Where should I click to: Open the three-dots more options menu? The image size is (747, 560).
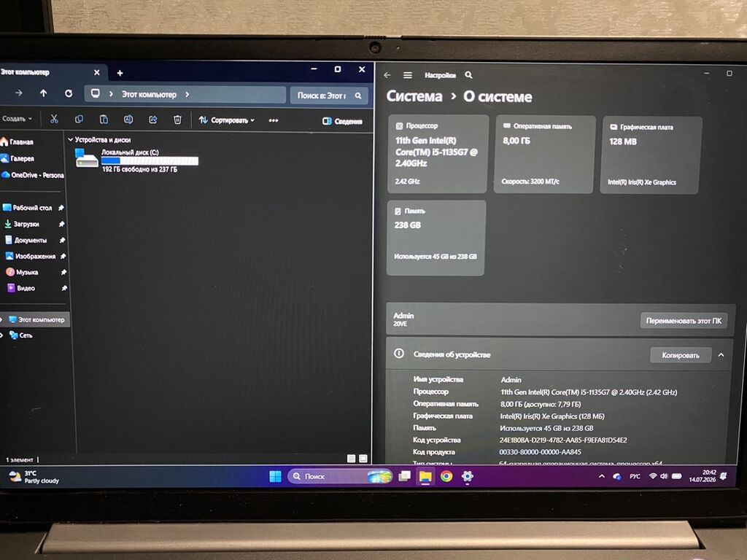click(274, 120)
